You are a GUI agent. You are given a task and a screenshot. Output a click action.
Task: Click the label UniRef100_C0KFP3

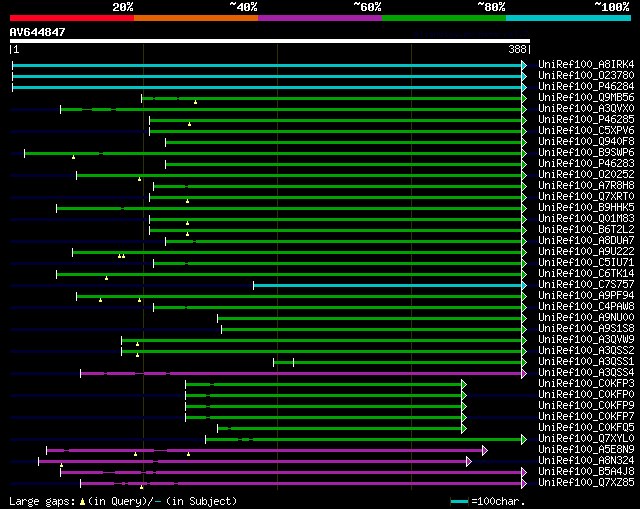tap(586, 384)
